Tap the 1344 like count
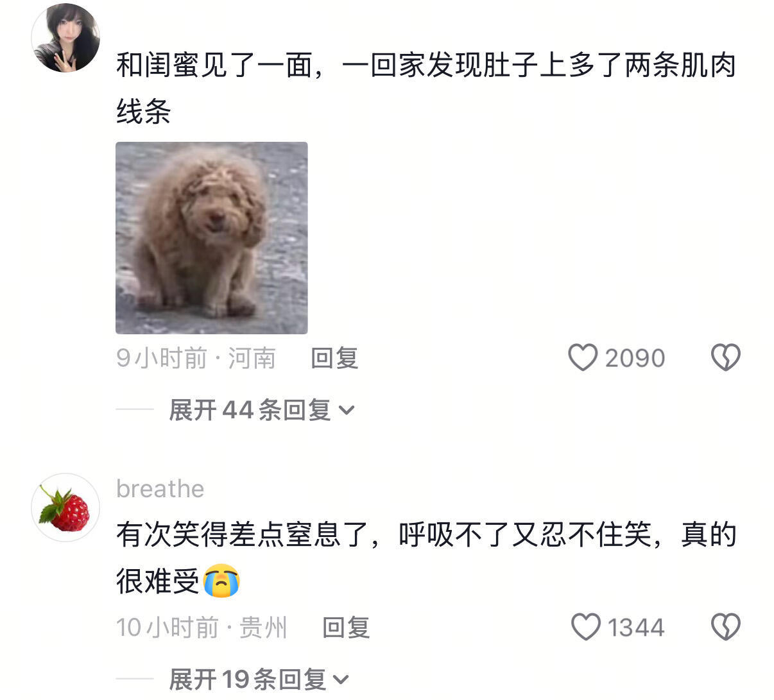The image size is (774, 700). [636, 627]
